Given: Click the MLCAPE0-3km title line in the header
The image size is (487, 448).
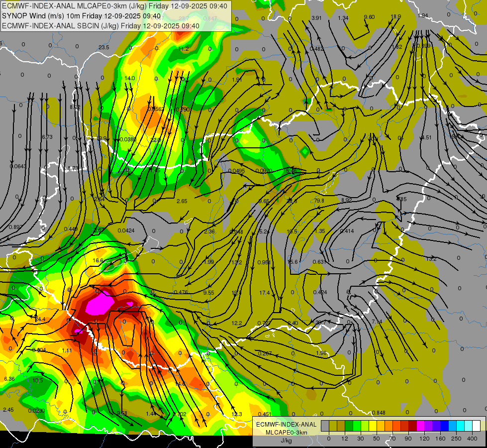Looking at the screenshot, I should coord(114,6).
